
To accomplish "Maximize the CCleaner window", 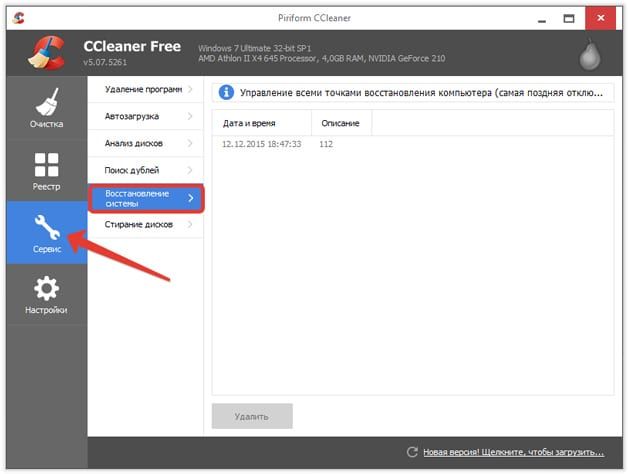I will click(569, 18).
